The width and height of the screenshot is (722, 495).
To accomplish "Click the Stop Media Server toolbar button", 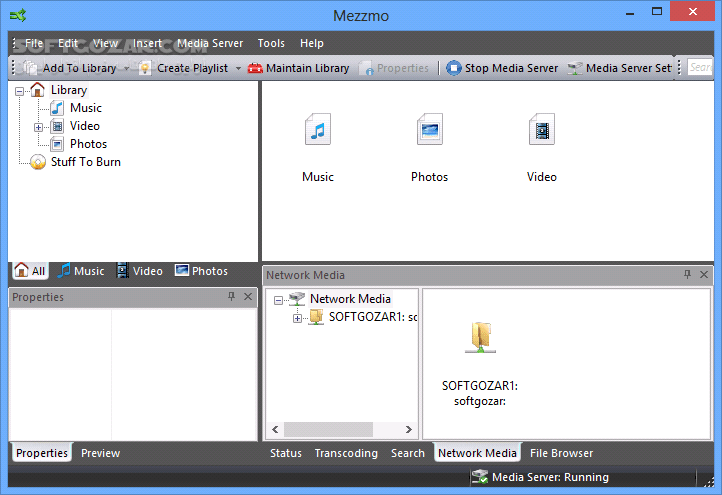I will 502,68.
